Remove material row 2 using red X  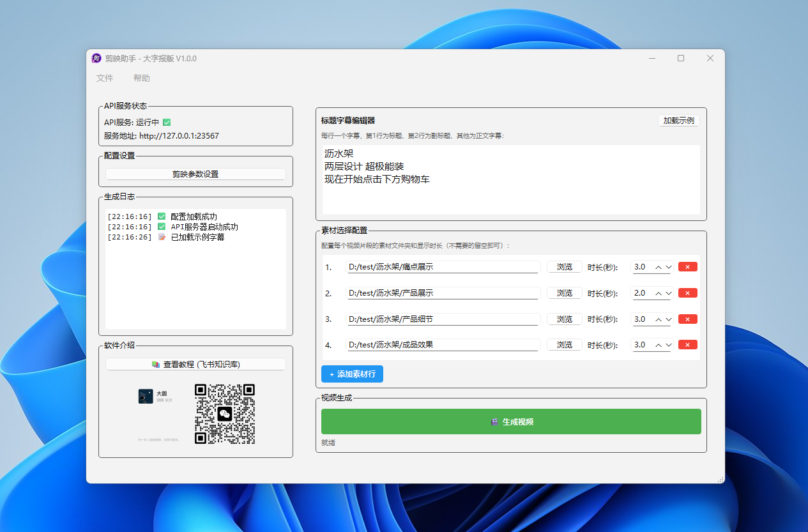687,293
